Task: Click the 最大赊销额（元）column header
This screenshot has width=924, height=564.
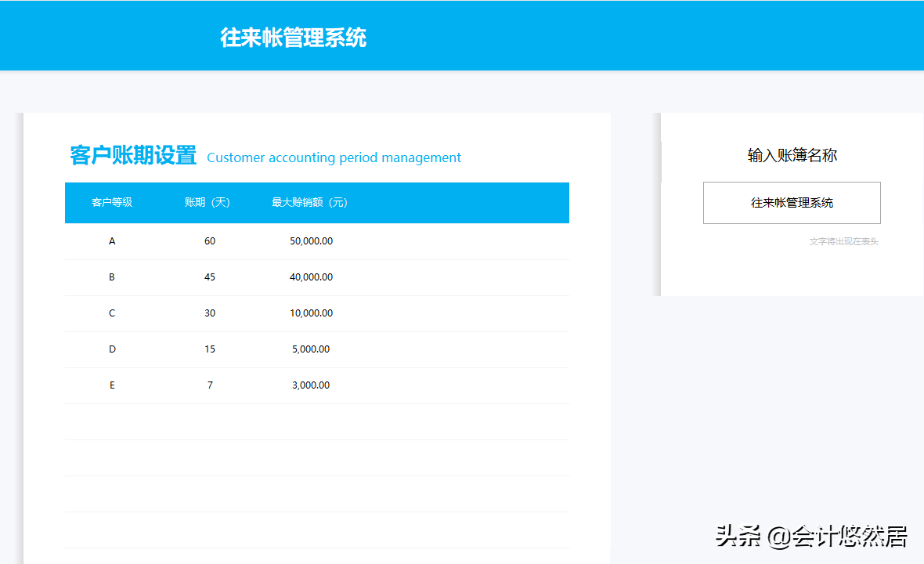Action: (x=309, y=202)
